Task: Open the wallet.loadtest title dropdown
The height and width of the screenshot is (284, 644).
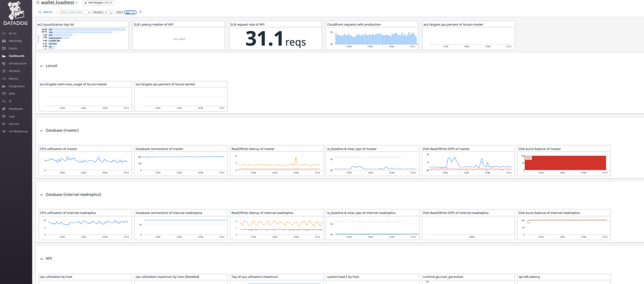Action: click(x=77, y=3)
